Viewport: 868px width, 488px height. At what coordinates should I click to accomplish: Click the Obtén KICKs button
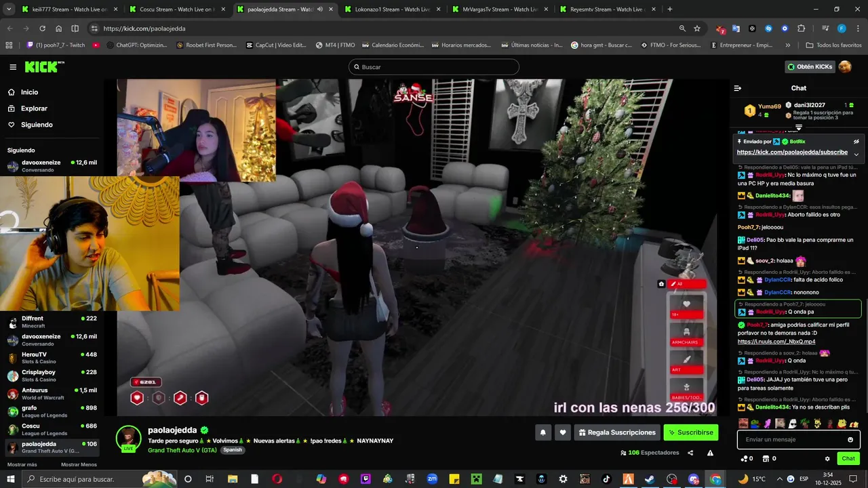(x=809, y=66)
